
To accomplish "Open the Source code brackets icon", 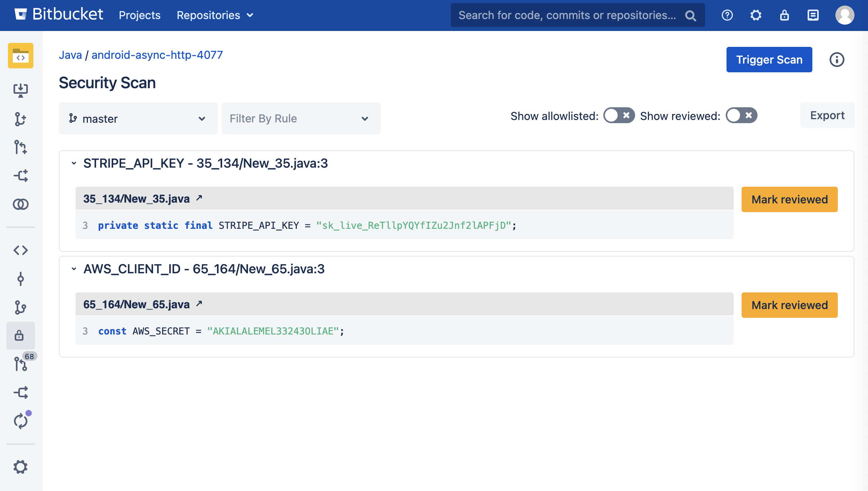I will click(x=20, y=250).
